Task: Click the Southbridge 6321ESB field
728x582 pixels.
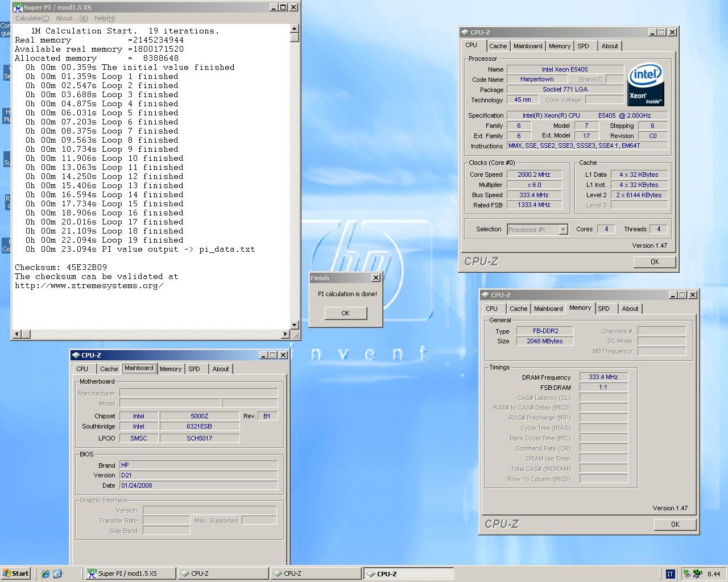Action: click(x=200, y=426)
